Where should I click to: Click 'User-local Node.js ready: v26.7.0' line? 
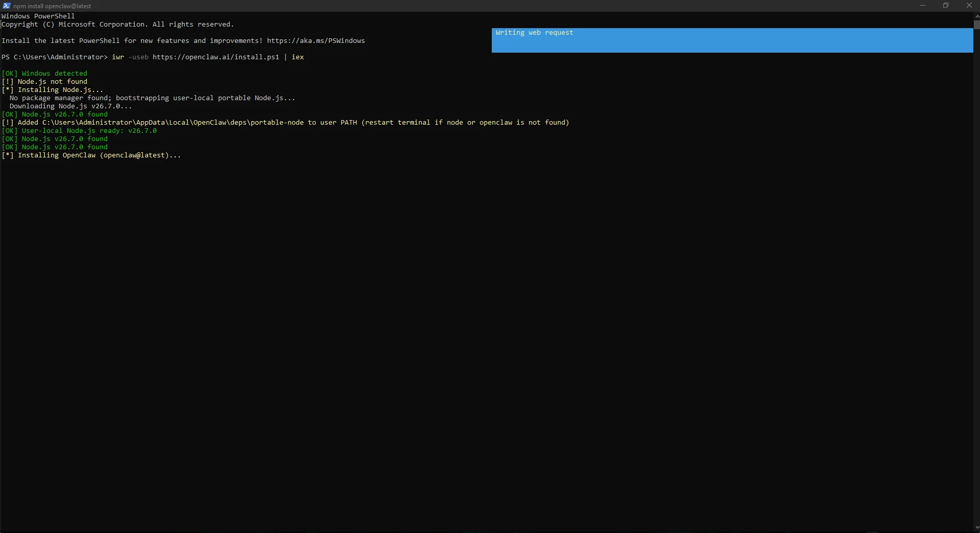coord(79,131)
